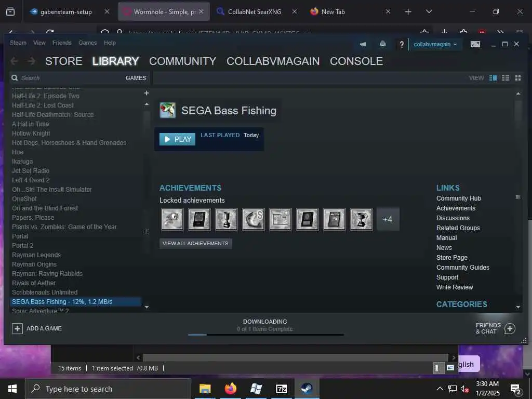Open the COLLABVMAGAIN profile section
Image resolution: width=532 pixels, height=399 pixels.
pyautogui.click(x=273, y=61)
